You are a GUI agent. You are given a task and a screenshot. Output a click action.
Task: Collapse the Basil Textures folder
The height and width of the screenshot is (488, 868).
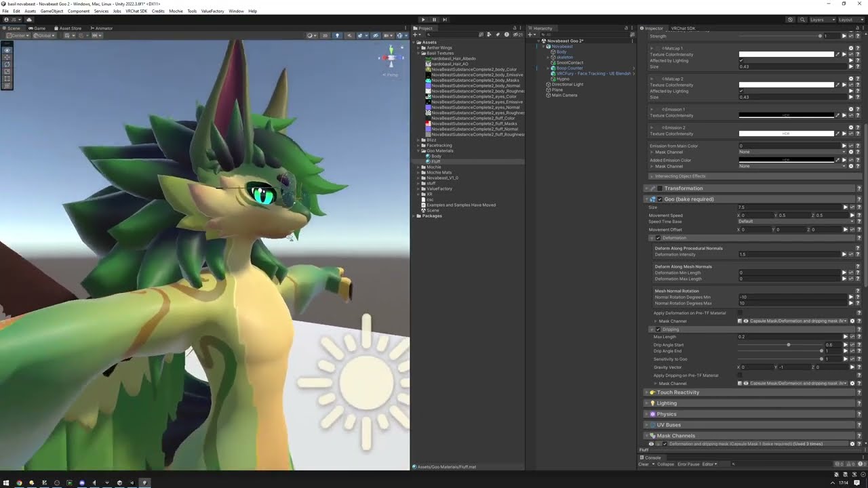click(419, 54)
